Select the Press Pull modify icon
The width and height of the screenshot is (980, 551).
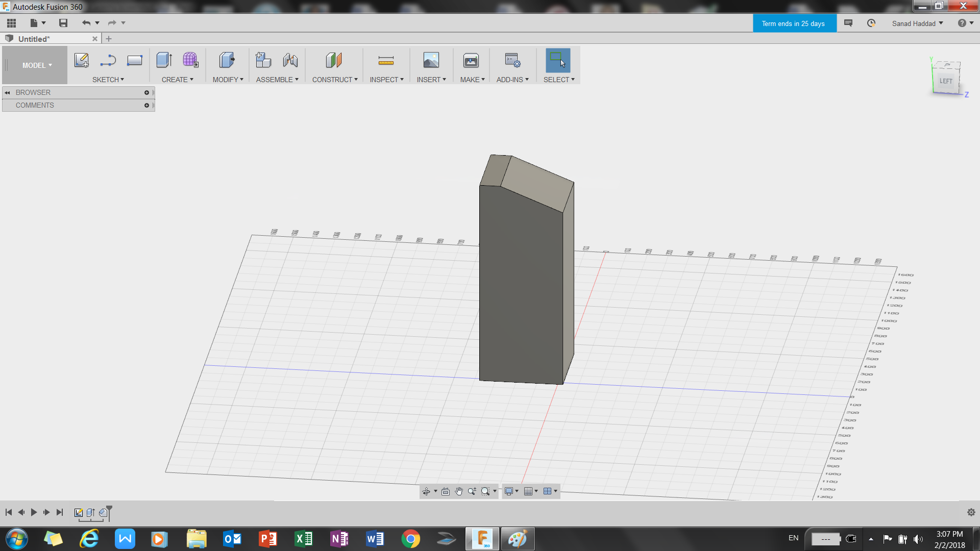[x=227, y=60]
